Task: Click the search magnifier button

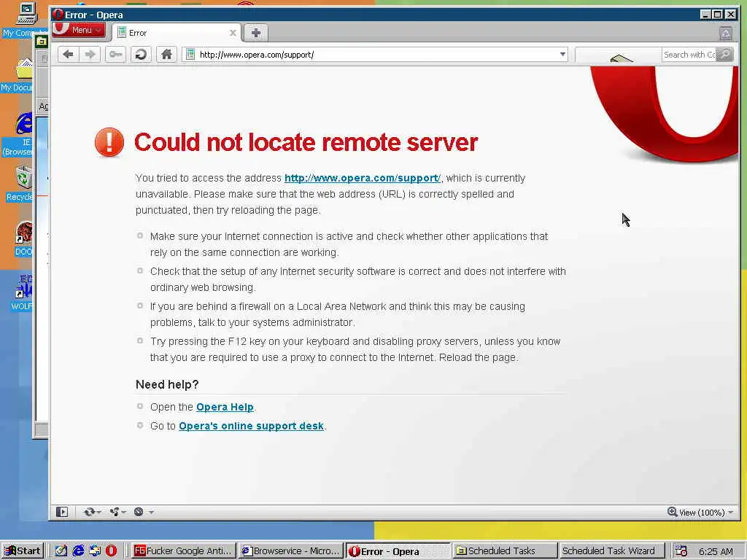Action: [725, 54]
